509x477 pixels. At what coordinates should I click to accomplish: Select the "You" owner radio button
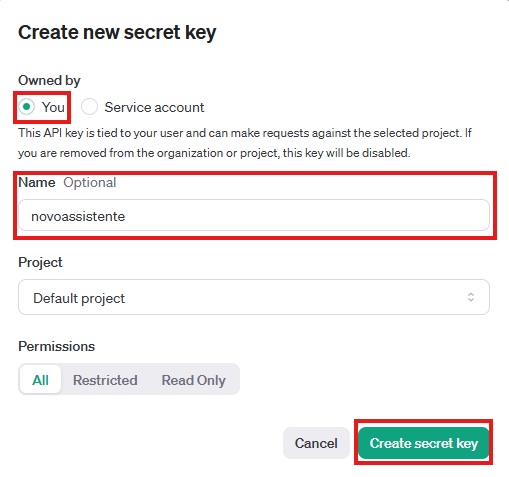tap(26, 107)
